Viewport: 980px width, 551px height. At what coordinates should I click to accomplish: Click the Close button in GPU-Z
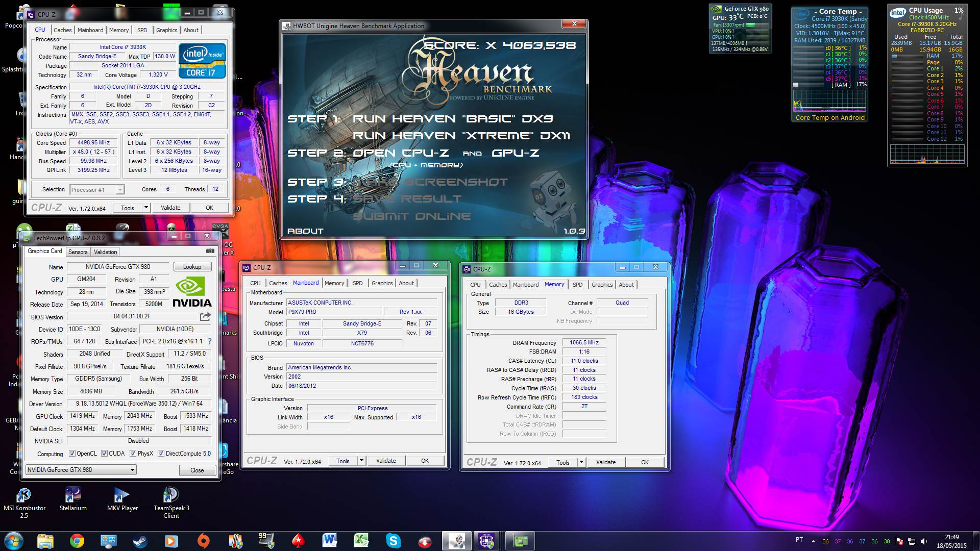pos(197,470)
